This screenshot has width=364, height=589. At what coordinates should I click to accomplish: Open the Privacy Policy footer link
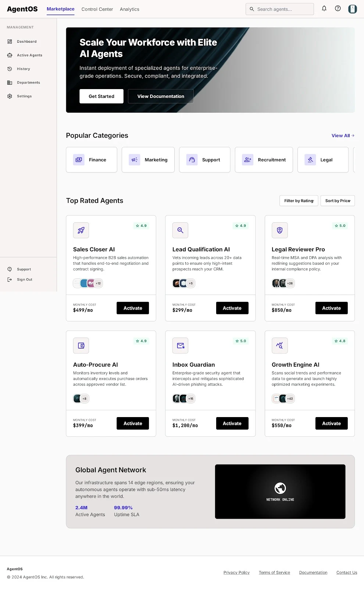236,572
